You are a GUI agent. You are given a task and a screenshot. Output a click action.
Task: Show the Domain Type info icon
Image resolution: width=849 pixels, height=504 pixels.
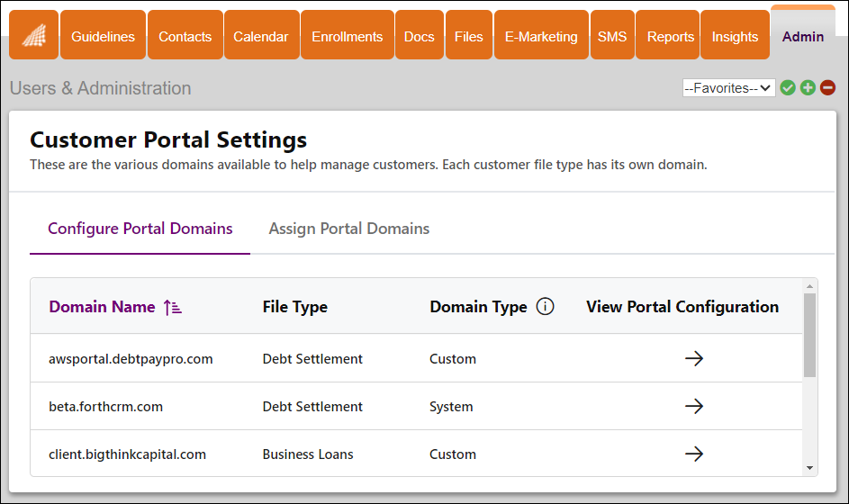click(545, 306)
